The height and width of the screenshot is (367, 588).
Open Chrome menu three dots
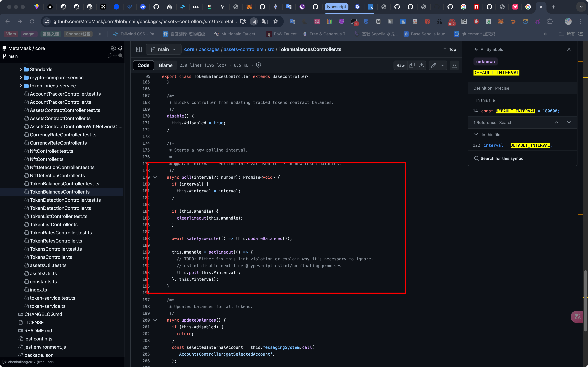(581, 22)
